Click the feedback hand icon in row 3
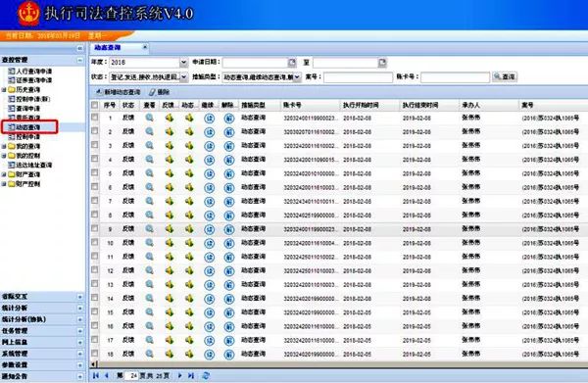588x383 pixels. (170, 146)
